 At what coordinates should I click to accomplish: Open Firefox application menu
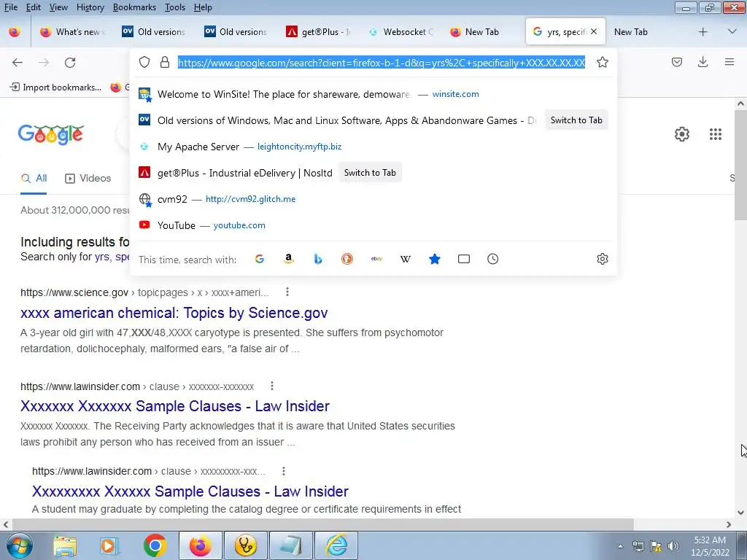729,62
